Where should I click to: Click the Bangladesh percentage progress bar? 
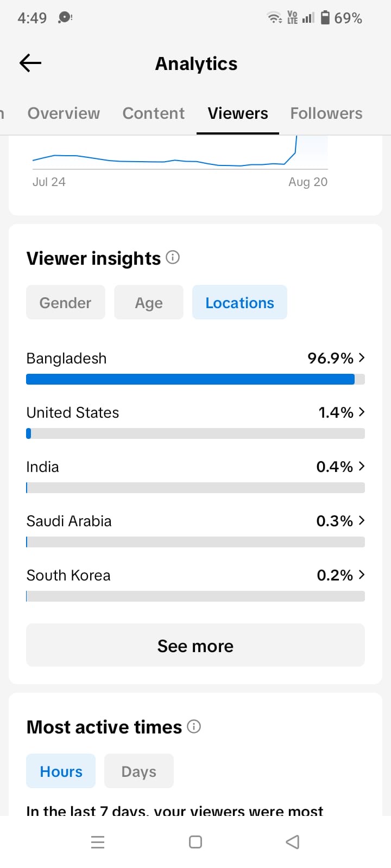(x=195, y=379)
